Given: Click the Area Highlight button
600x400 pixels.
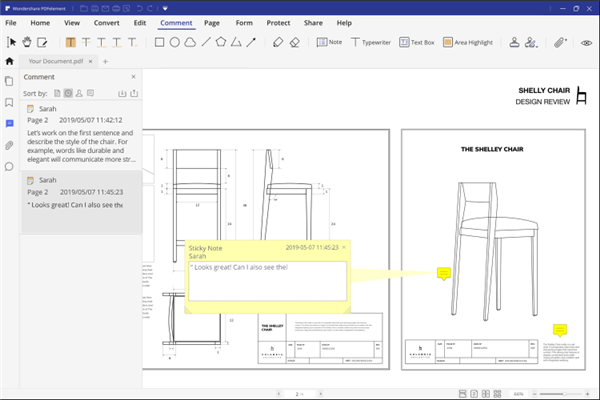Looking at the screenshot, I should [x=468, y=43].
